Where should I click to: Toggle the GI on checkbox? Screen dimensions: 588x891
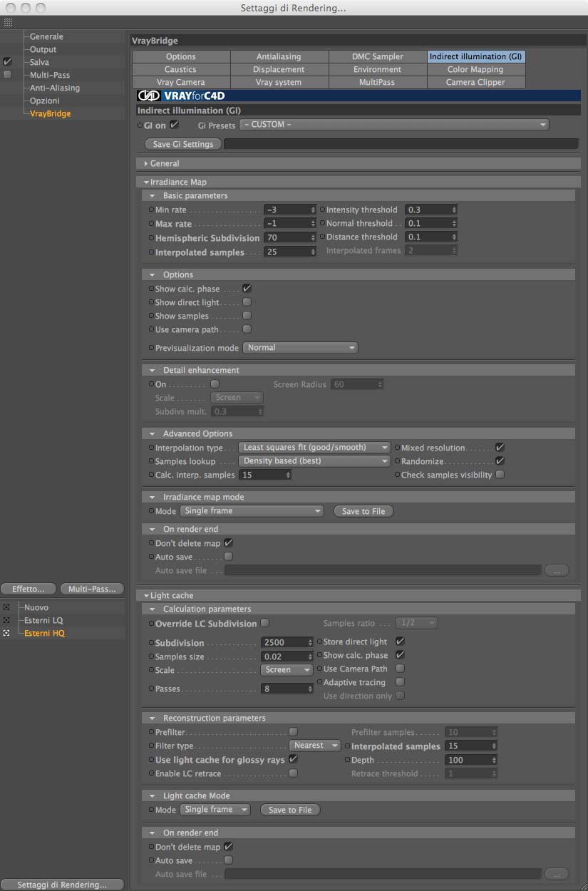[174, 125]
